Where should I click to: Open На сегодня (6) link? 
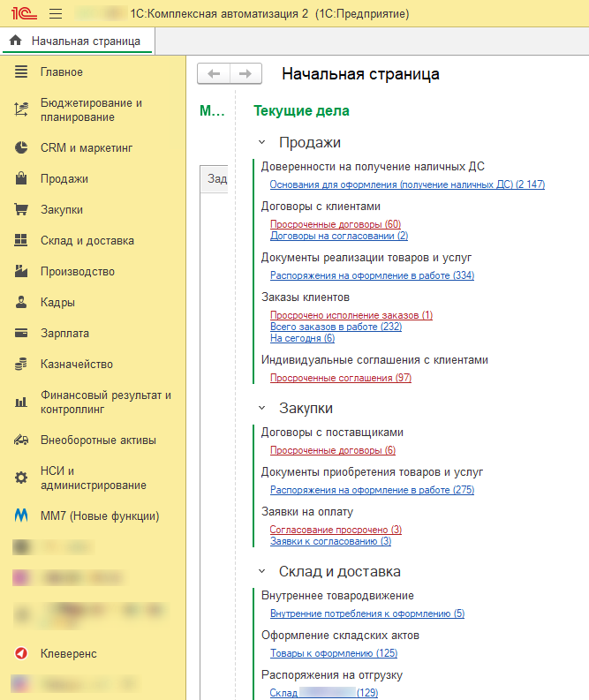click(x=302, y=338)
